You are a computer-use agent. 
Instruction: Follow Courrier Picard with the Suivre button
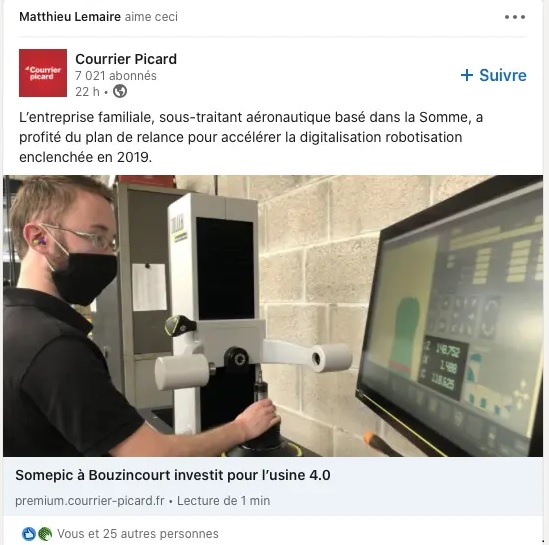click(x=494, y=75)
